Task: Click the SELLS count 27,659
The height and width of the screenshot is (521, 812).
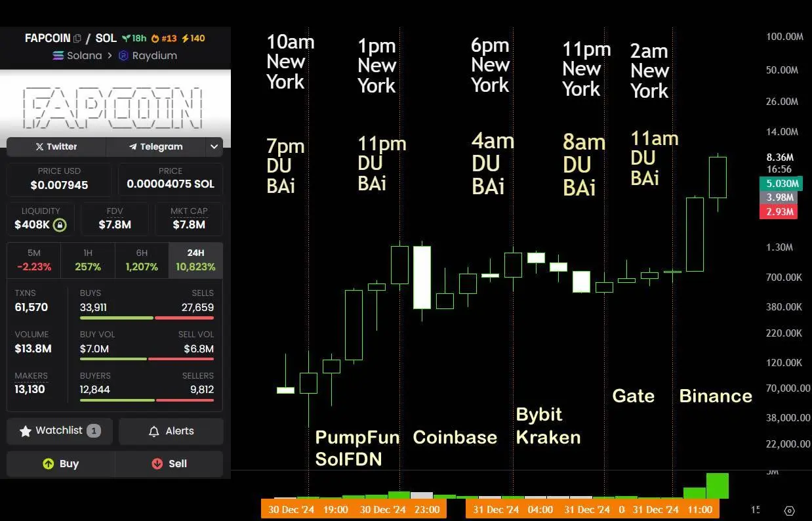Action: (x=197, y=307)
